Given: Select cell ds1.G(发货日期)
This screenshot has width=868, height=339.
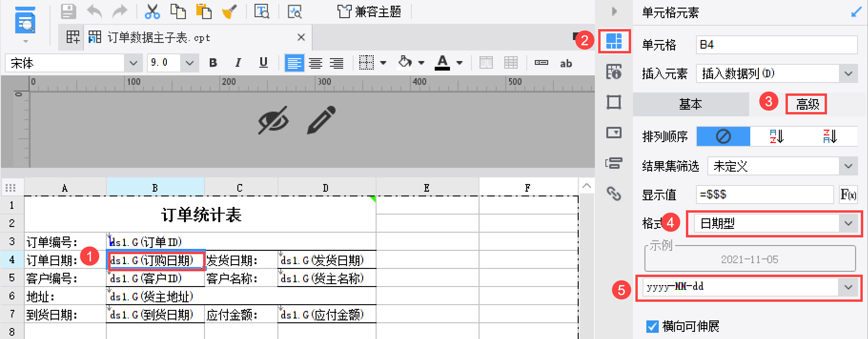Looking at the screenshot, I should 327,260.
